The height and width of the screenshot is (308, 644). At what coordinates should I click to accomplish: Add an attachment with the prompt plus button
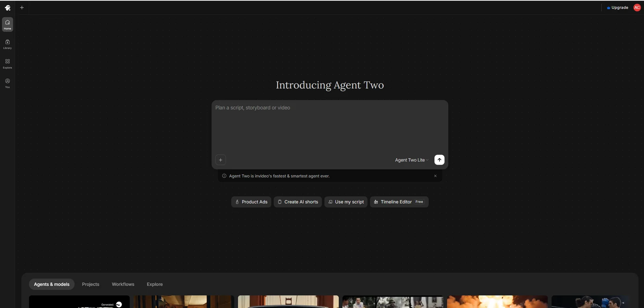(221, 160)
